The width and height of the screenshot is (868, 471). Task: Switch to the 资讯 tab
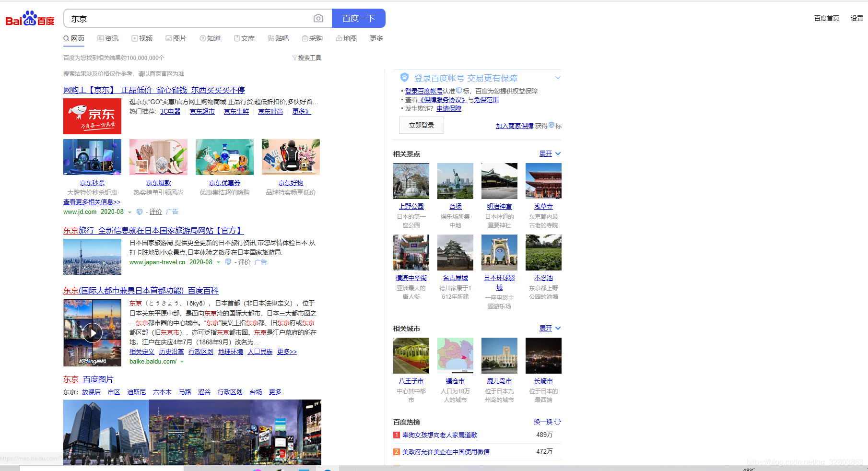coord(108,38)
